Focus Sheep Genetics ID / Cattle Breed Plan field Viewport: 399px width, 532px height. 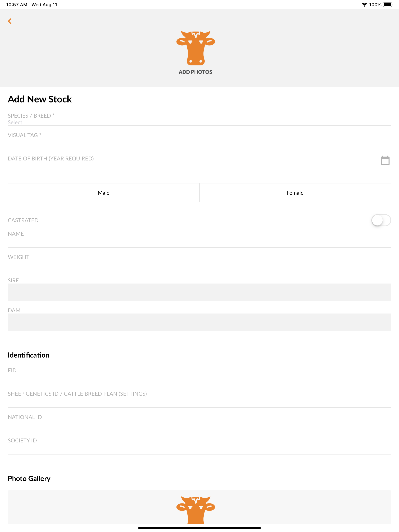tap(199, 399)
